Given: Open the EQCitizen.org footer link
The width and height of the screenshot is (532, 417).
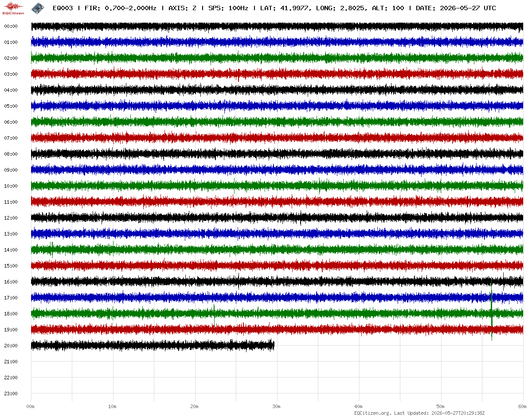Looking at the screenshot, I should click(372, 413).
